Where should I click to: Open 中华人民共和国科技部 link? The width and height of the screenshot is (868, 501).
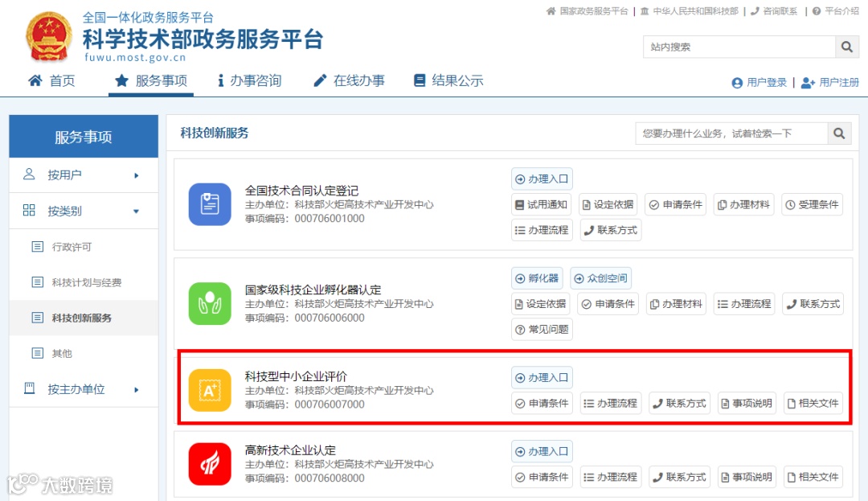pos(690,11)
